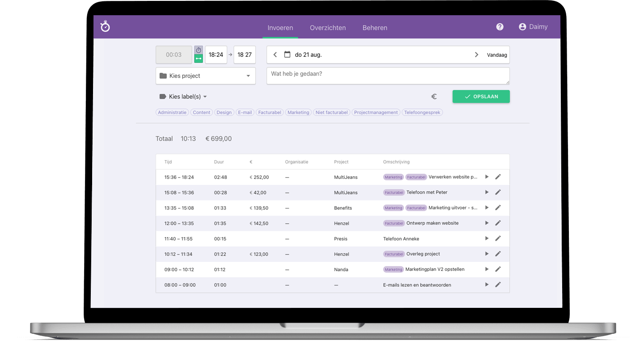Click the stopwatch logo in header

point(105,27)
